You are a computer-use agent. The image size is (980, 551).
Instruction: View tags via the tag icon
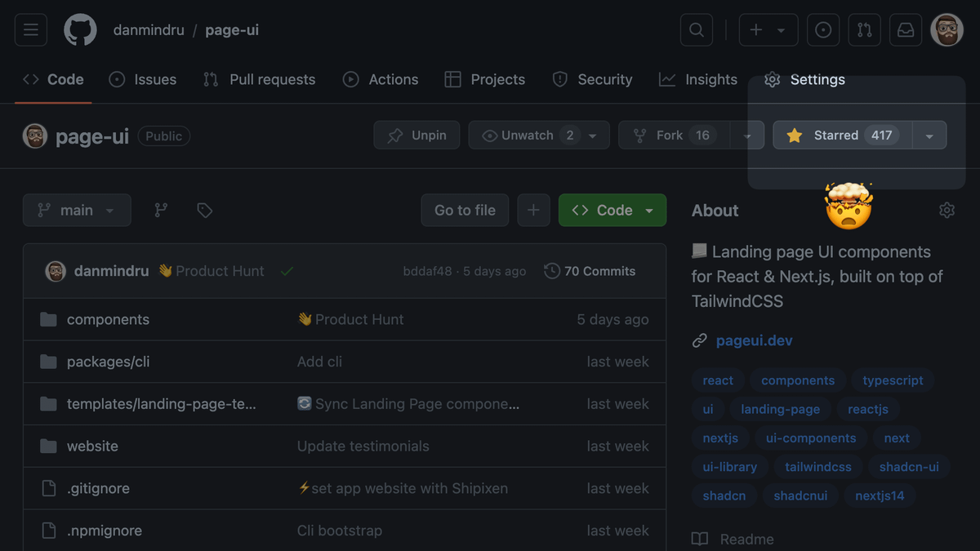tap(204, 211)
